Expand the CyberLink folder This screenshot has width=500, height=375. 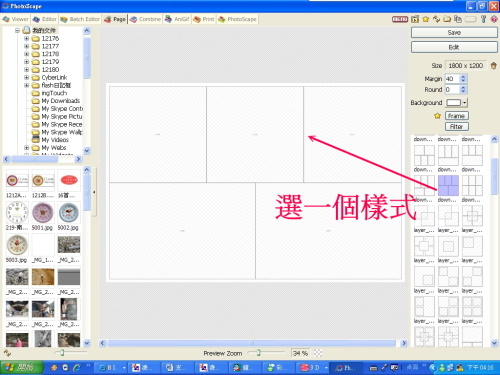26,77
